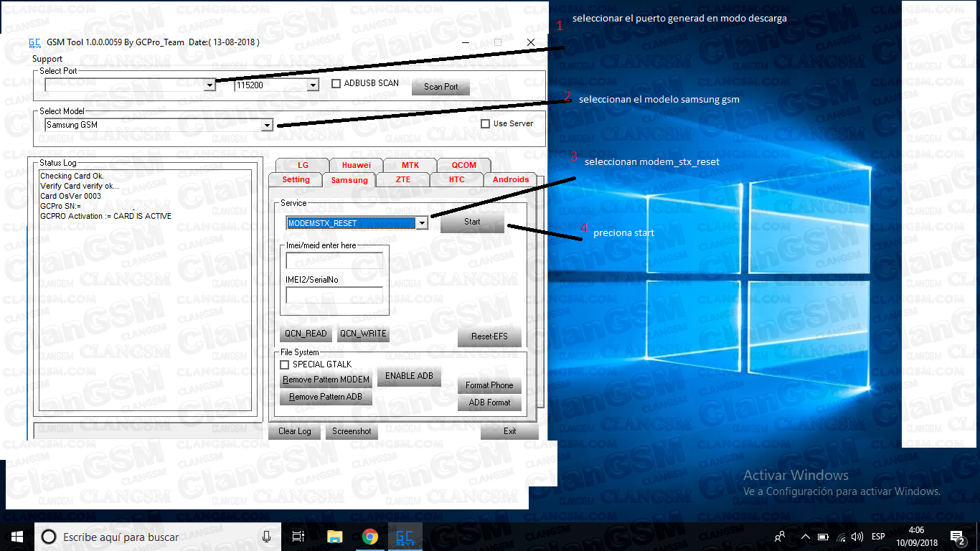Click the ENABLE ADB button
The width and height of the screenshot is (980, 551).
(409, 376)
